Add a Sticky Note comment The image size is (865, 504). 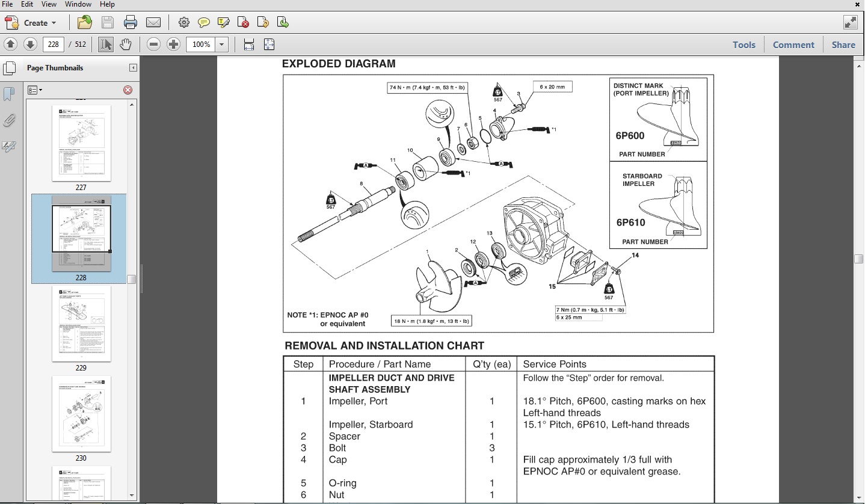[204, 22]
